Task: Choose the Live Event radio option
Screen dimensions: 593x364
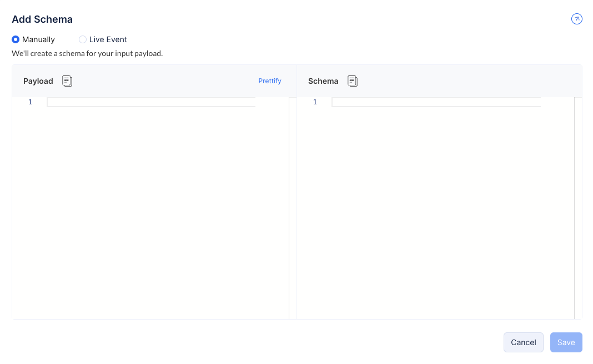Action: tap(83, 39)
